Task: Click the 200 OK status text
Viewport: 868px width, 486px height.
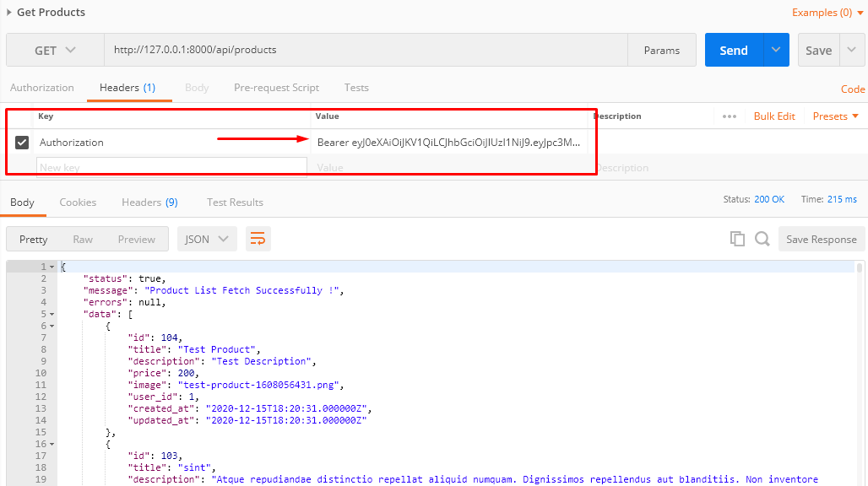Action: (x=769, y=199)
